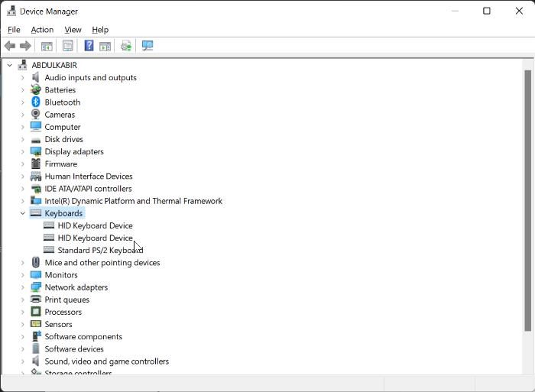Select Intel(R) Dynamic Platform and Thermal Framework
The image size is (535, 392).
click(134, 201)
